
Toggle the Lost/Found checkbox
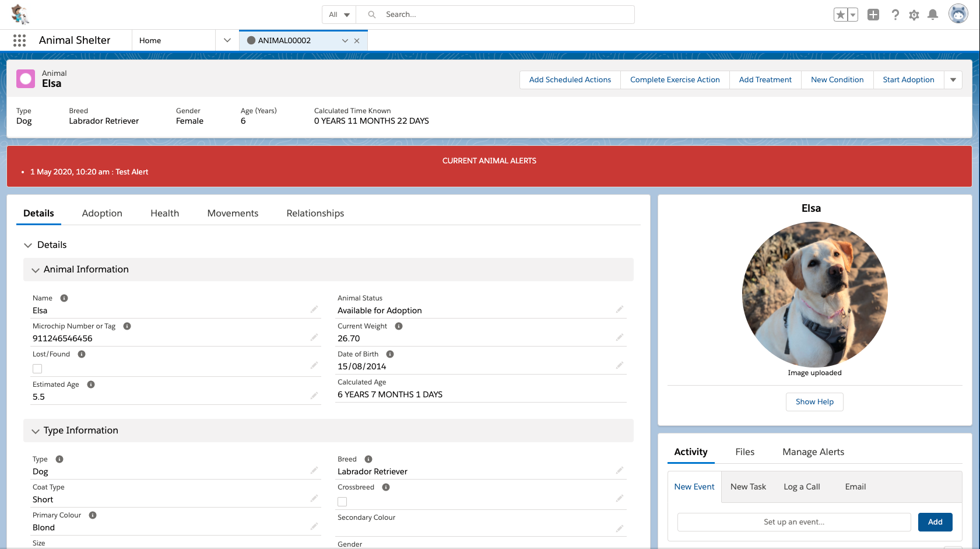[x=37, y=369]
